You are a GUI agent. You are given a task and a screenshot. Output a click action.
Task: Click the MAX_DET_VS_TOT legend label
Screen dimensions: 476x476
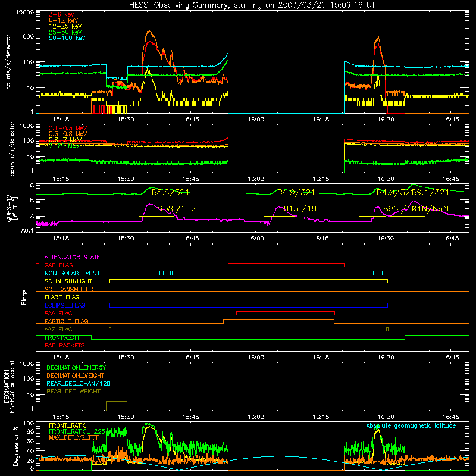[x=74, y=437]
